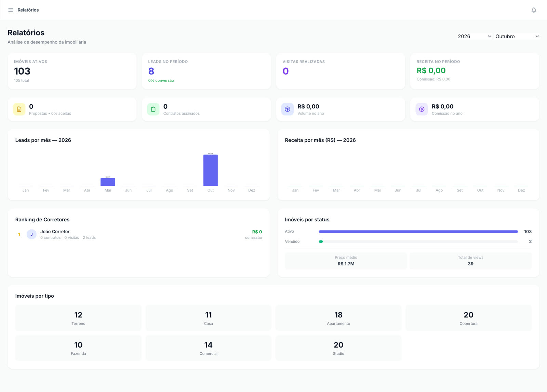Click the blue Volume no ano dollar icon
547x392 pixels.
[288, 109]
